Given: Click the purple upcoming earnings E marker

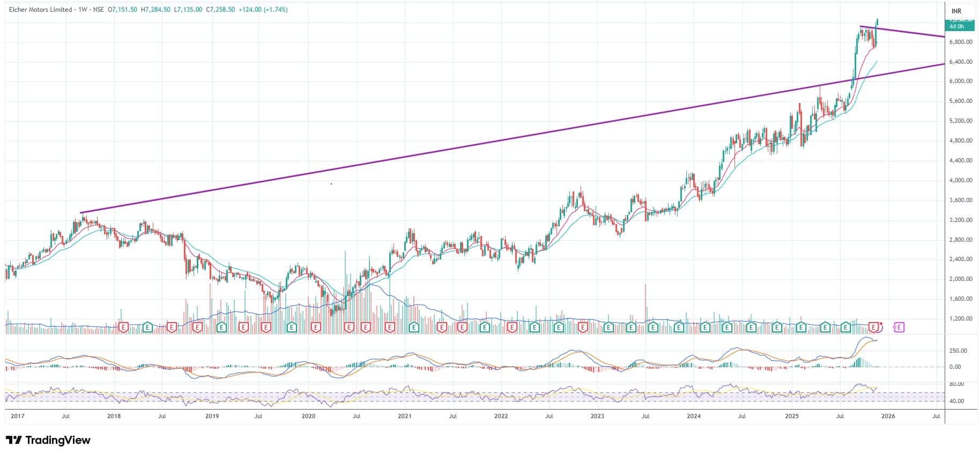Looking at the screenshot, I should 899,326.
